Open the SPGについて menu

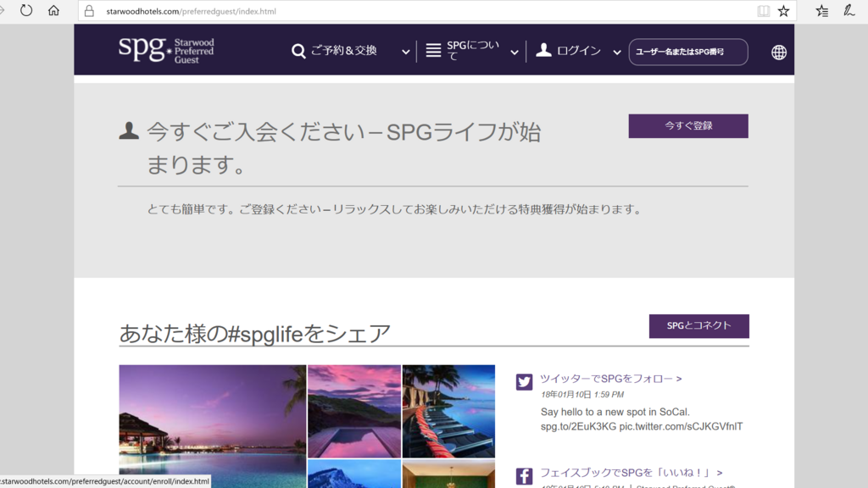pos(472,50)
